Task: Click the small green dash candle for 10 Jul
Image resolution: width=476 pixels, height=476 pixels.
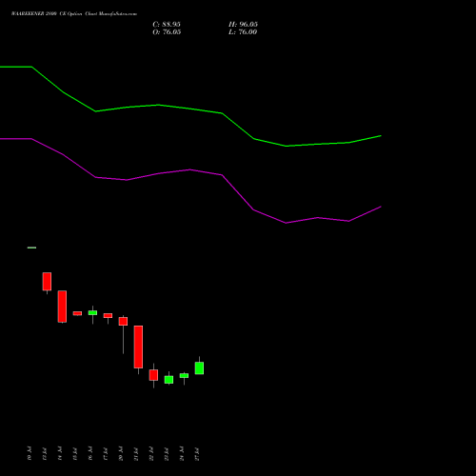Action: [31, 248]
